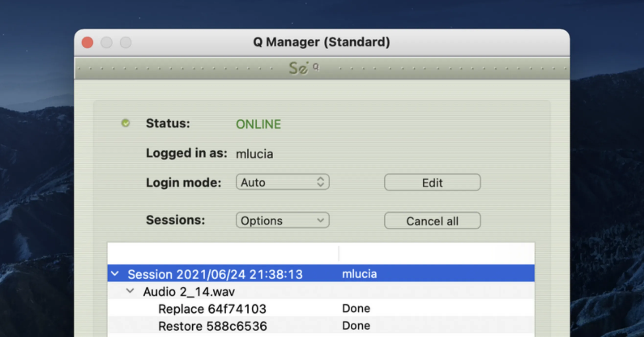Screen dimensions: 644x337
Task: Click the Login mode: label
Action: tap(184, 183)
